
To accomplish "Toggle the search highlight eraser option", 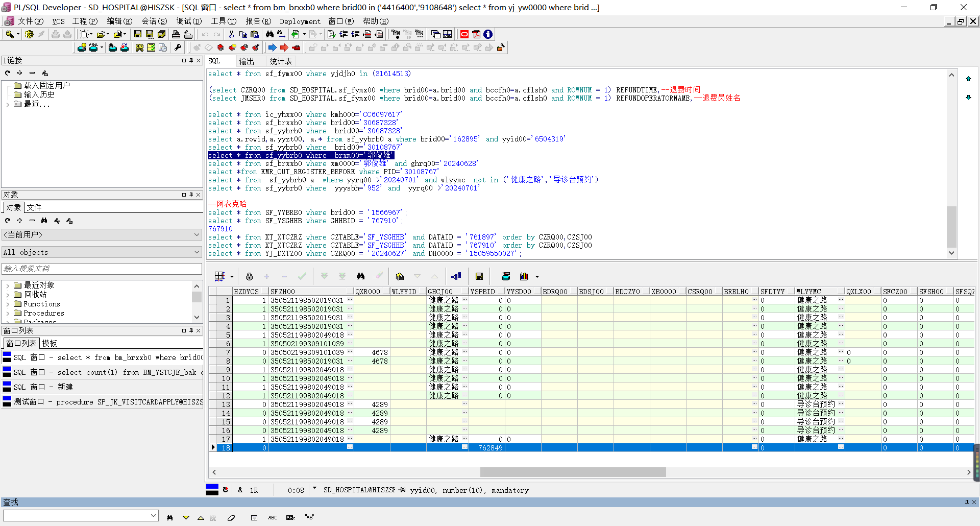I will (x=231, y=517).
